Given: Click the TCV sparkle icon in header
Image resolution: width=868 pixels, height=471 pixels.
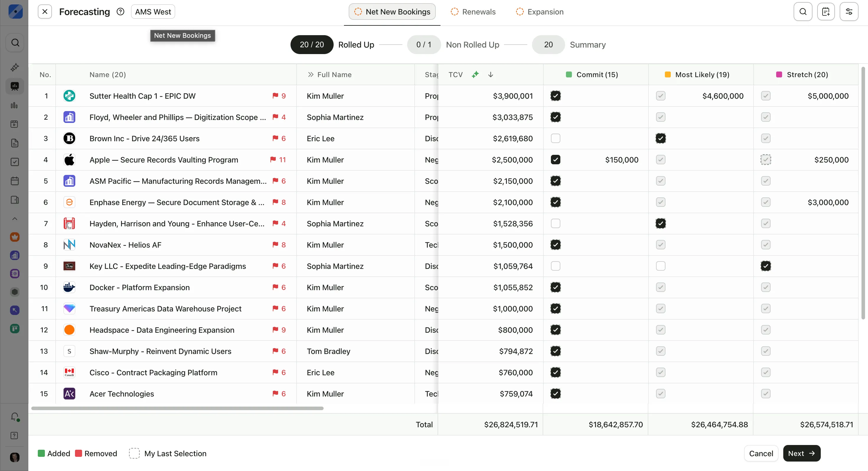Looking at the screenshot, I should point(475,74).
